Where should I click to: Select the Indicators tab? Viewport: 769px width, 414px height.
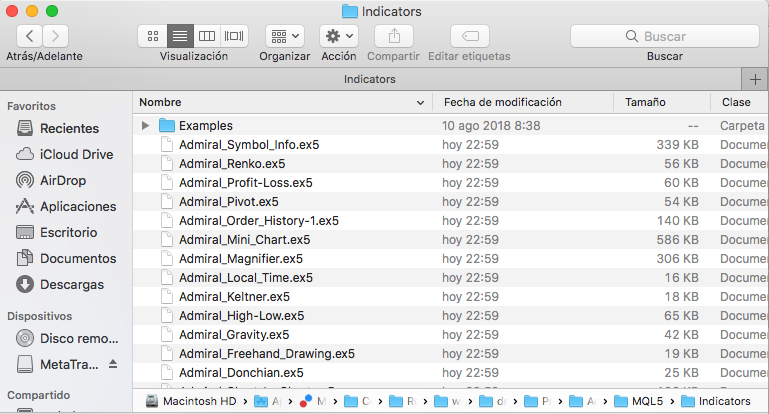(x=370, y=79)
